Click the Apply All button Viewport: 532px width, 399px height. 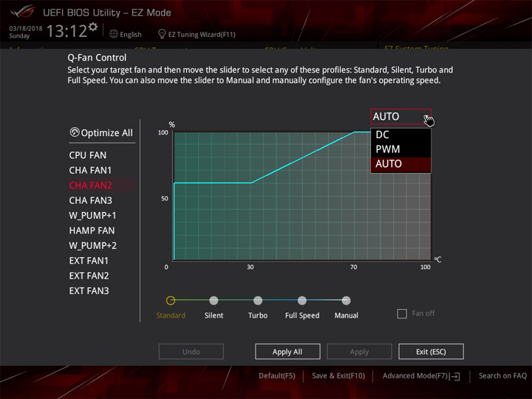point(287,352)
